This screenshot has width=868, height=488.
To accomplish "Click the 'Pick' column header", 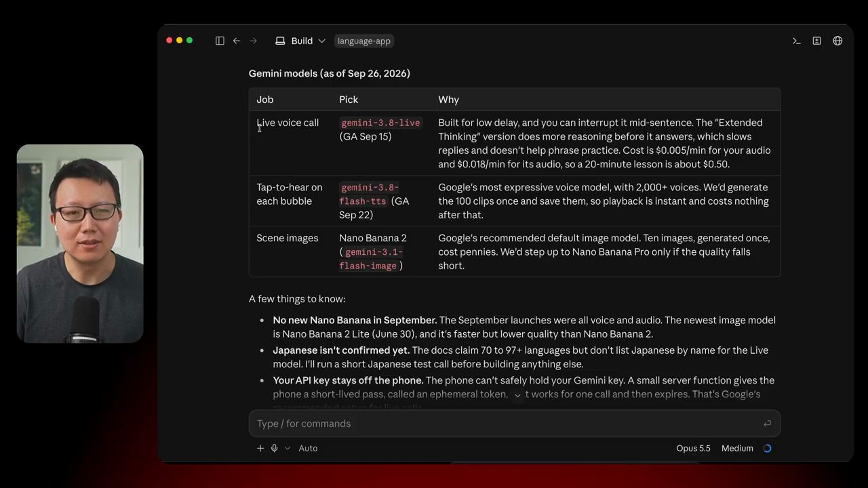I will [x=349, y=100].
